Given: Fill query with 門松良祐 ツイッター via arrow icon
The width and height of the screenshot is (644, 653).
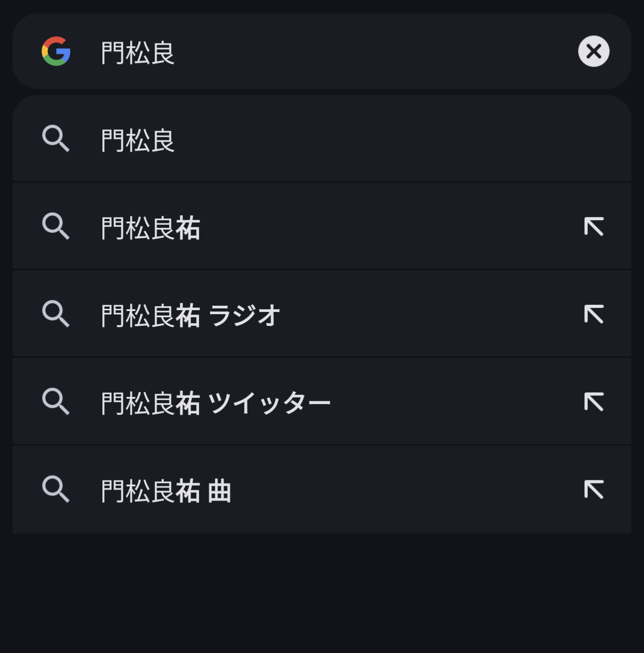Looking at the screenshot, I should click(x=594, y=402).
